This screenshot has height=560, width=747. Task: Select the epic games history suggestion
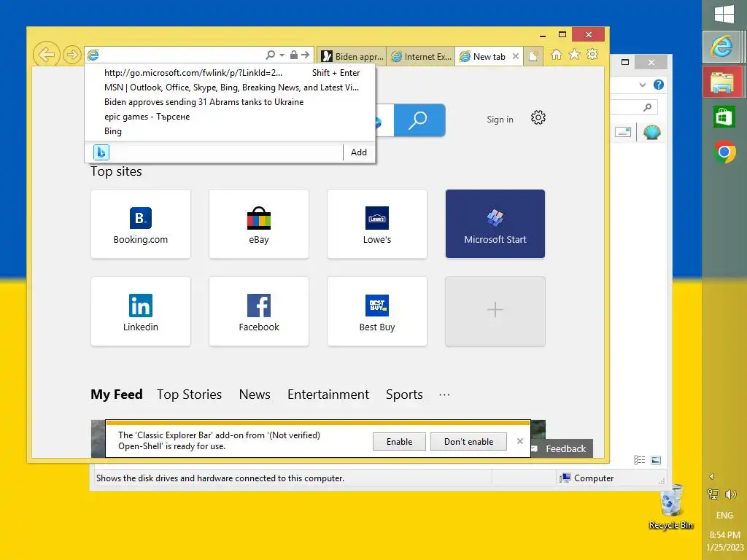click(x=230, y=117)
